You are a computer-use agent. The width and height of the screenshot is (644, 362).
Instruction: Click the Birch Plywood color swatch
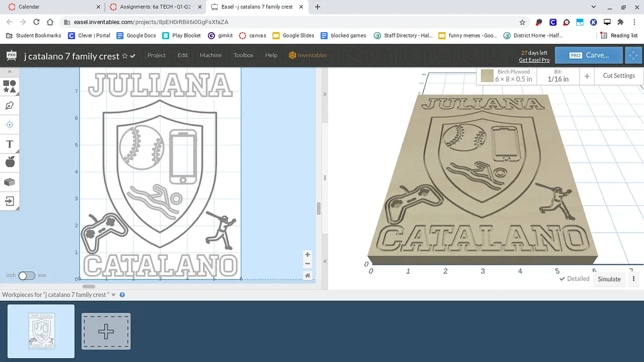[x=487, y=76]
